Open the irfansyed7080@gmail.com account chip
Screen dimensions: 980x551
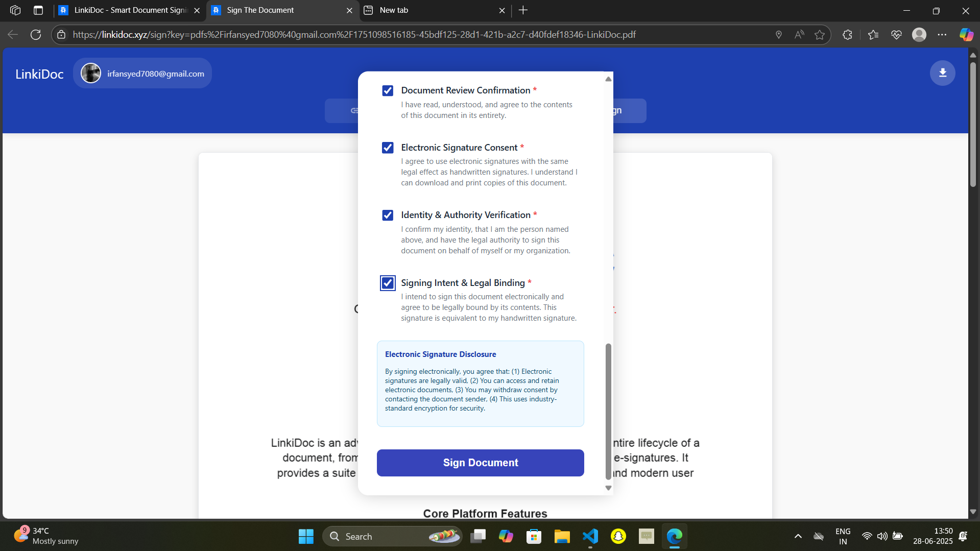[142, 74]
